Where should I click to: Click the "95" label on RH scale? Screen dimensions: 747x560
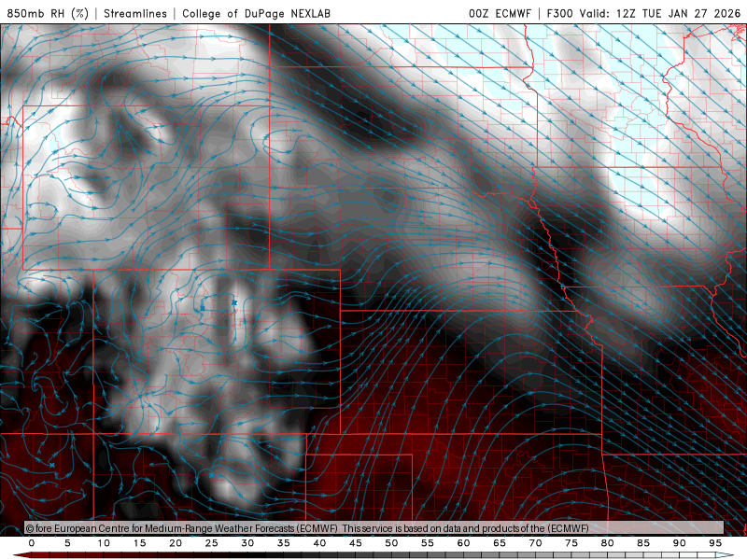tap(715, 543)
